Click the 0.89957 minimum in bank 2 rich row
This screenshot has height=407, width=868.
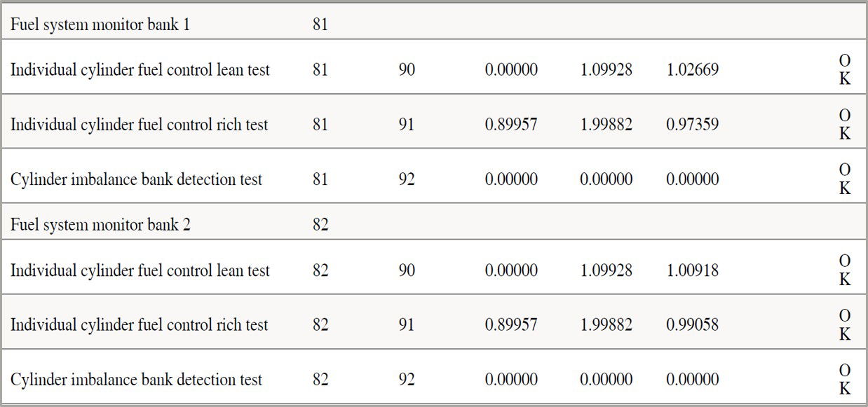click(511, 325)
